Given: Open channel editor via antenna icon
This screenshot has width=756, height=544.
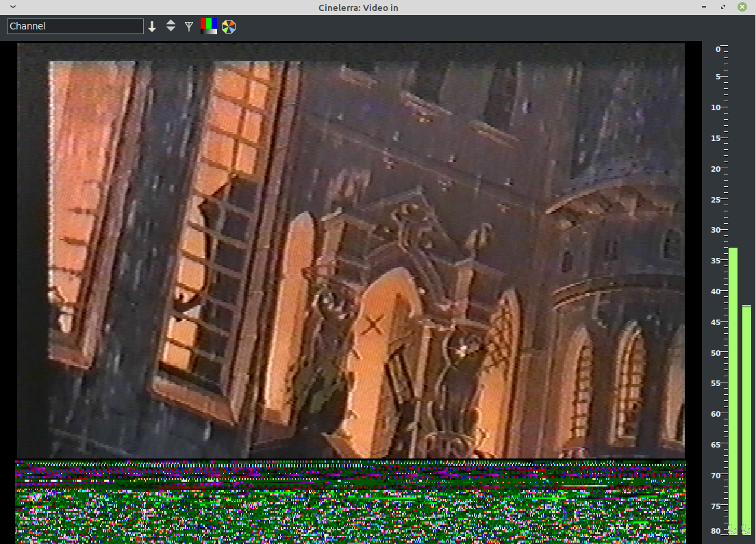Looking at the screenshot, I should (189, 27).
